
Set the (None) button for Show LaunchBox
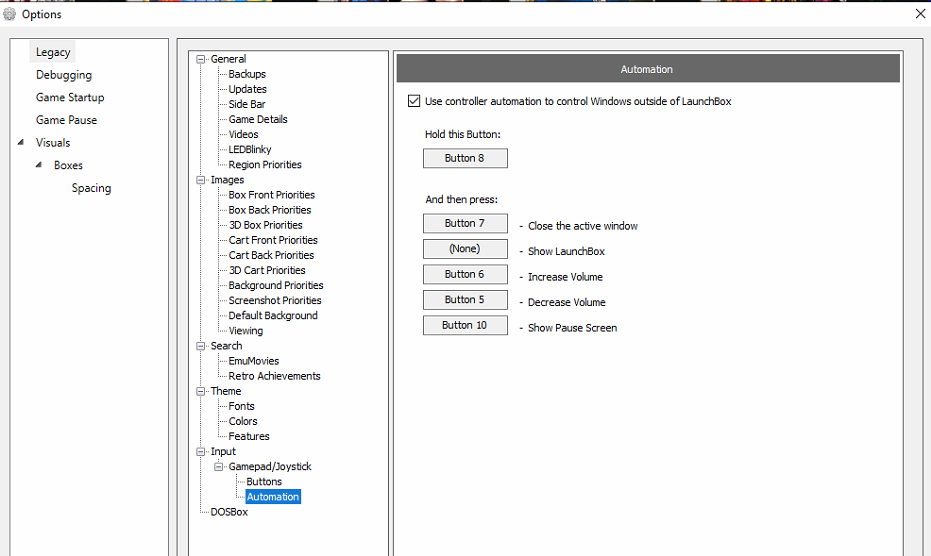click(x=465, y=249)
